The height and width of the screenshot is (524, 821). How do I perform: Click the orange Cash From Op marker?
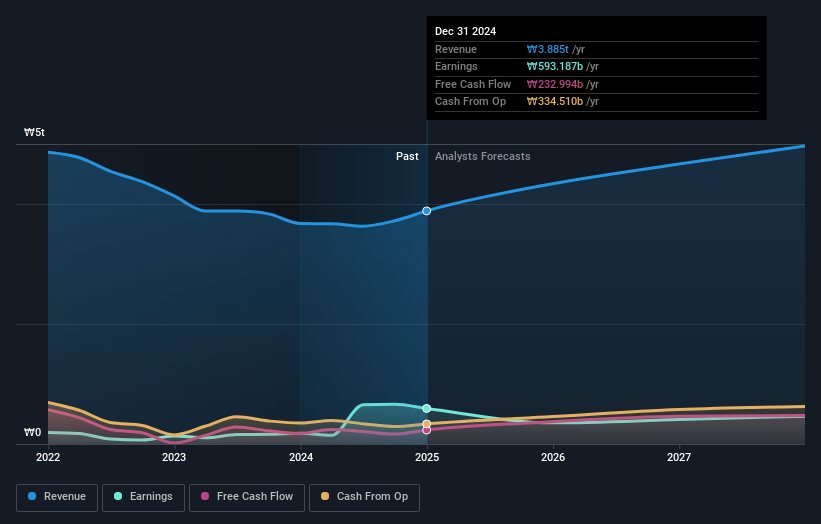[427, 424]
